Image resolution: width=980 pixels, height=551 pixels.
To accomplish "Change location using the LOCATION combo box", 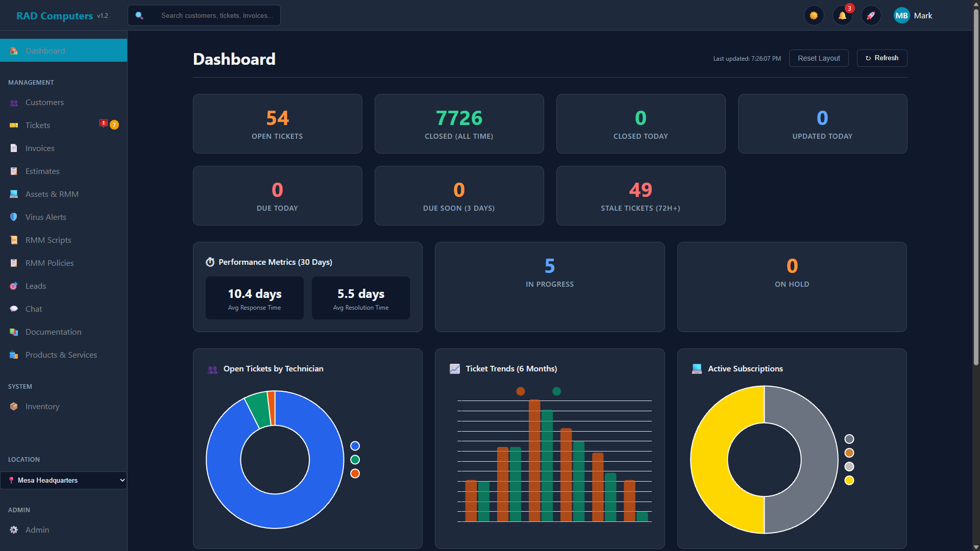I will 63,480.
